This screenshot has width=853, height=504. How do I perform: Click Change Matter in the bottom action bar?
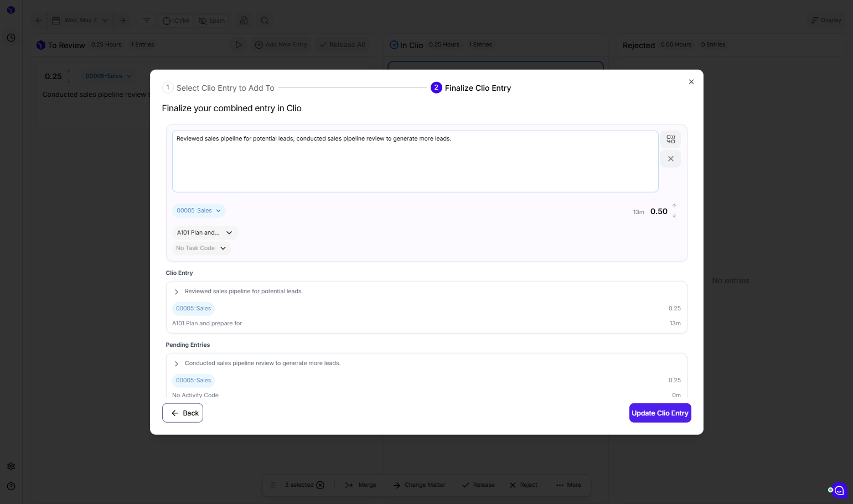[419, 485]
